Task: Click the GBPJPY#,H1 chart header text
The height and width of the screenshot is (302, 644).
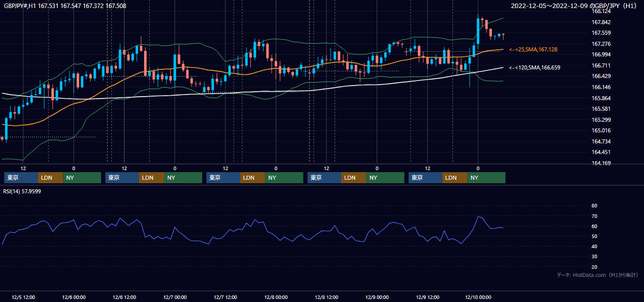Action: [x=65, y=6]
